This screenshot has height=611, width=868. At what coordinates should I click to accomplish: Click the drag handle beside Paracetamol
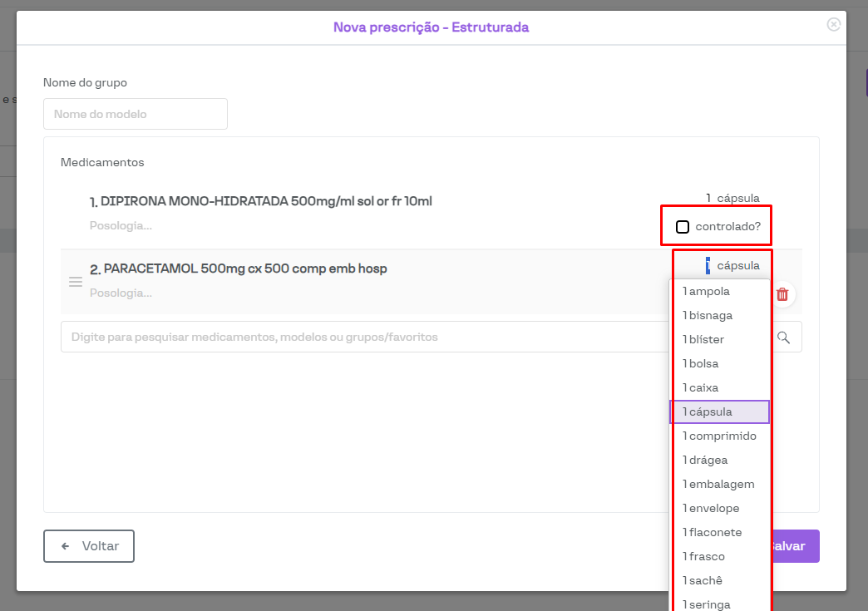pyautogui.click(x=76, y=282)
